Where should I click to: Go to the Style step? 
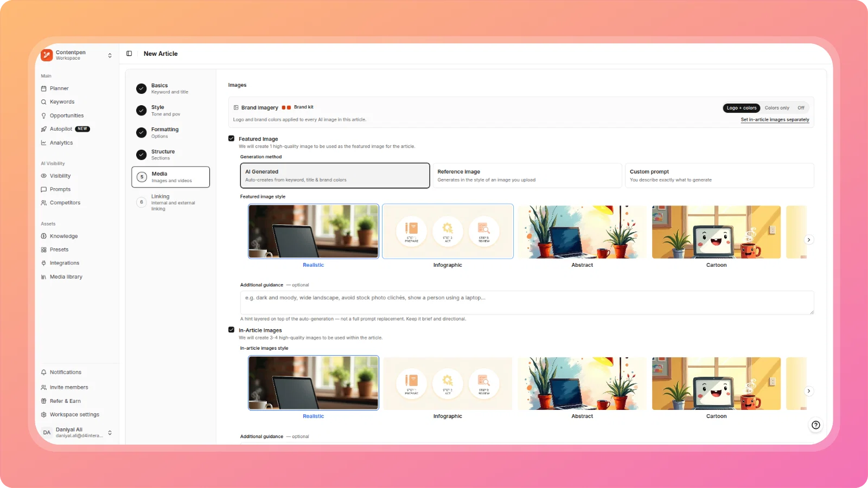170,111
